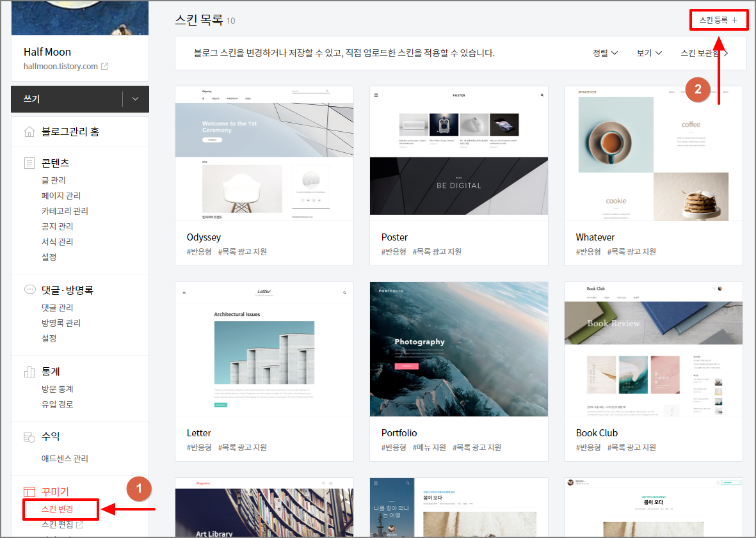The width and height of the screenshot is (756, 538).
Task: Select the Magazine skin thumbnail with Art Library
Action: click(264, 508)
